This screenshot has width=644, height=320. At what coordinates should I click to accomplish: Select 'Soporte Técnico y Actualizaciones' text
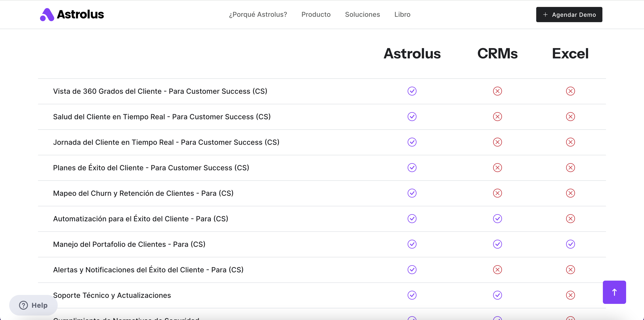[x=112, y=295]
